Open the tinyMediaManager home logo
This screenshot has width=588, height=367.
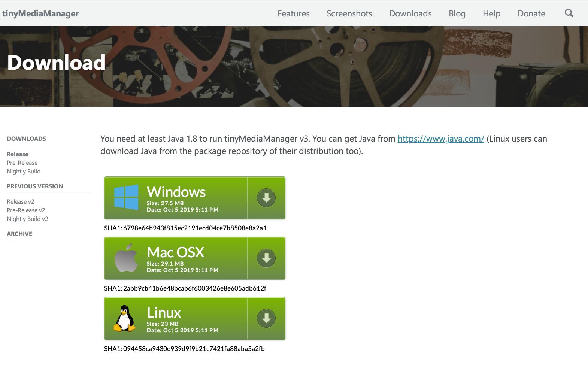pyautogui.click(x=40, y=14)
